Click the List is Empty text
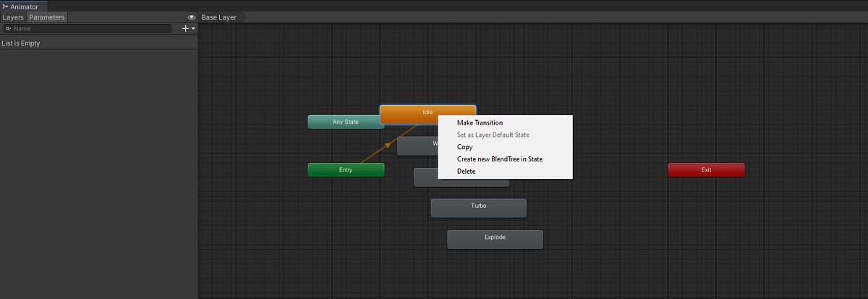 click(21, 43)
